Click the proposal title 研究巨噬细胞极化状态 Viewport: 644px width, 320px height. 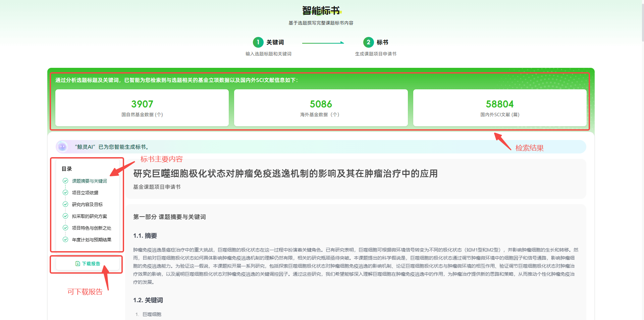(x=285, y=174)
